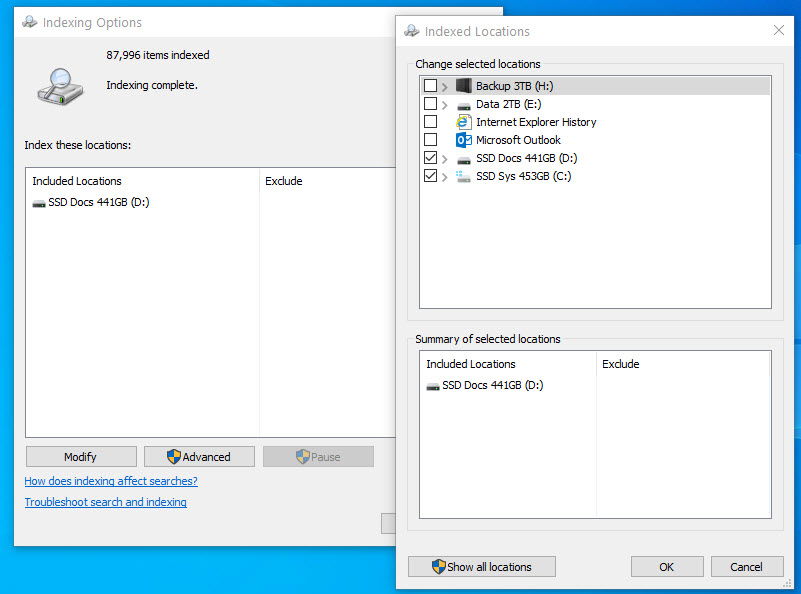Select 'SSD Docs 441GB (D:)' in summary list
Viewport: 801px width, 594px height.
click(x=492, y=385)
